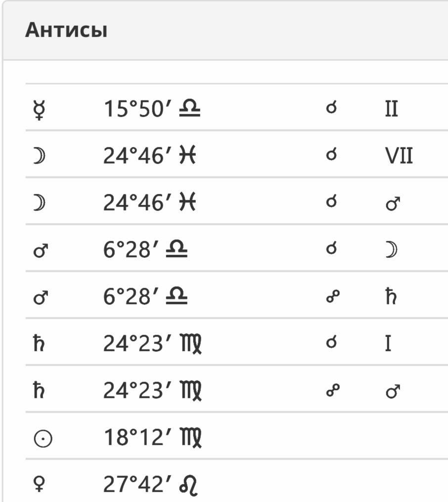Select the 18°12′ Virgo Sun position

(x=152, y=437)
